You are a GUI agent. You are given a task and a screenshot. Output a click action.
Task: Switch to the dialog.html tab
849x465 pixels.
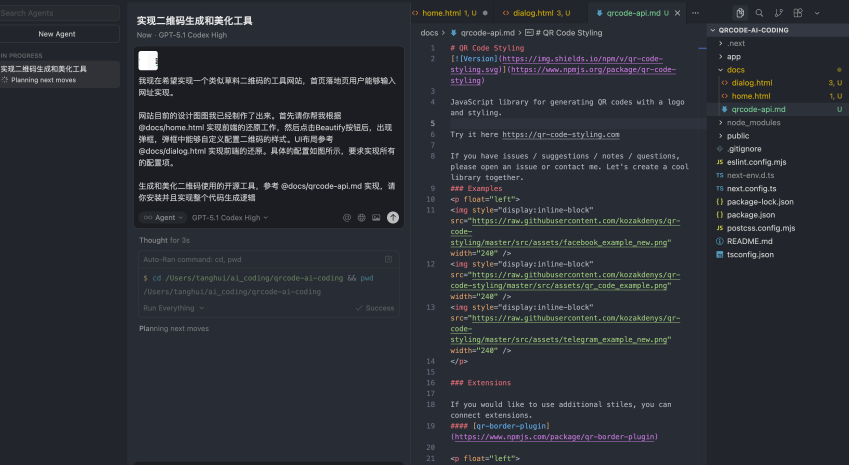[538, 13]
